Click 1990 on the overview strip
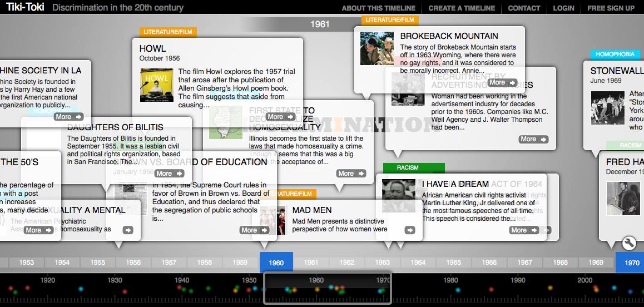 (518, 280)
